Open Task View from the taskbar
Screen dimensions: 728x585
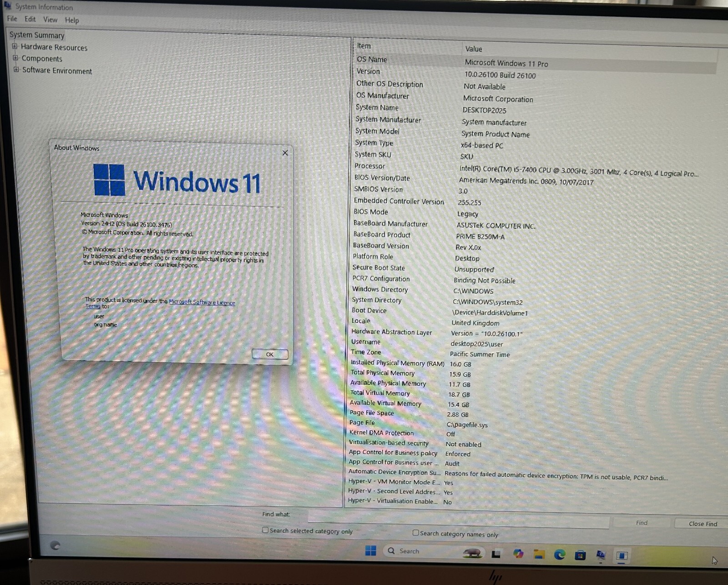click(496, 554)
